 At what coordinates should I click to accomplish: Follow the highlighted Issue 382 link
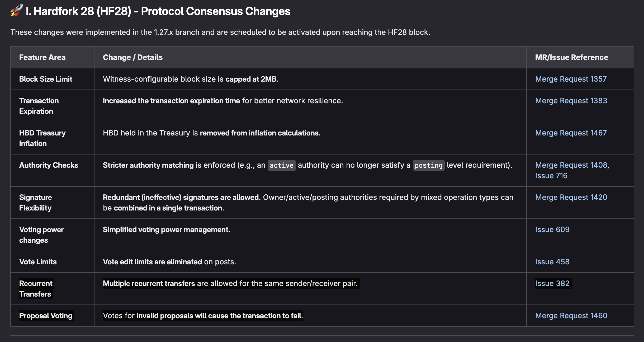click(x=552, y=283)
